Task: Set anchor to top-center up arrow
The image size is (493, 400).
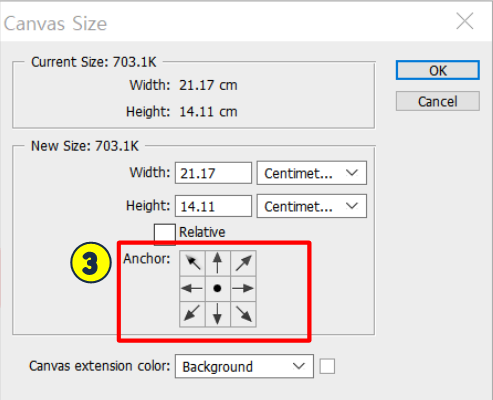Action: point(218,263)
